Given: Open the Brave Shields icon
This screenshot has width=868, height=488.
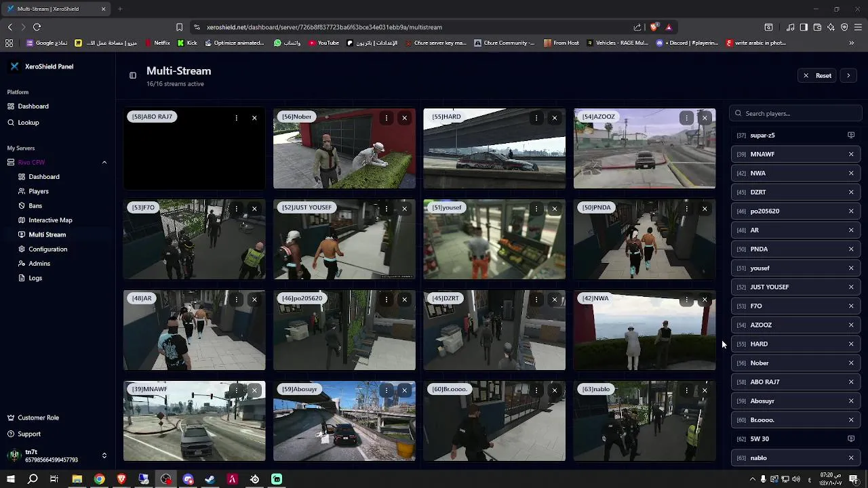Looking at the screenshot, I should tap(654, 27).
